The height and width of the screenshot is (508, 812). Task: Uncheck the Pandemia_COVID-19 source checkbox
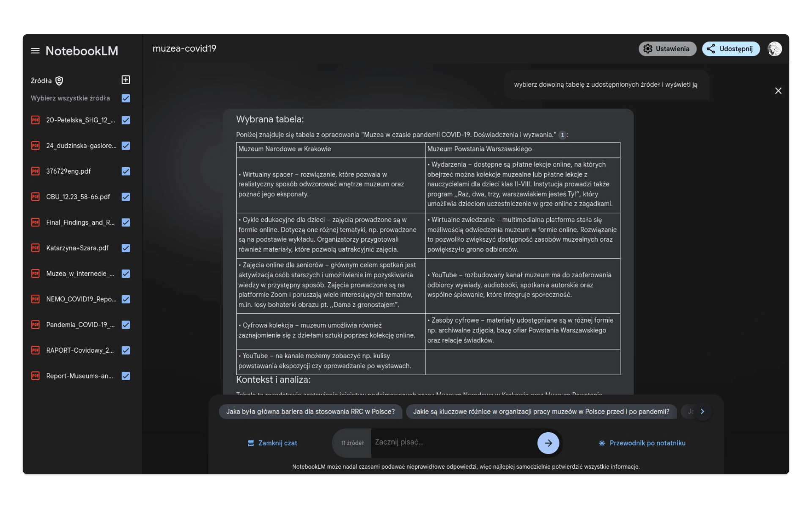coord(126,325)
